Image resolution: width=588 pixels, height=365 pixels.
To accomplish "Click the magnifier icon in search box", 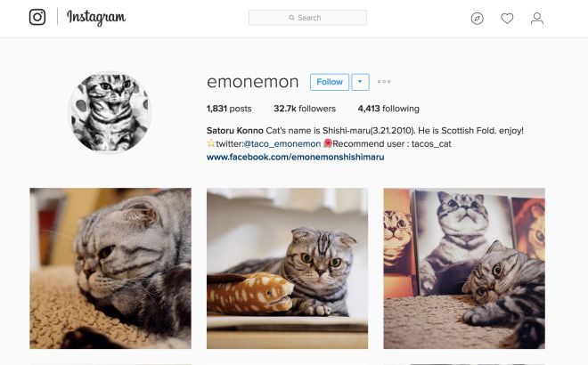I will pyautogui.click(x=291, y=18).
